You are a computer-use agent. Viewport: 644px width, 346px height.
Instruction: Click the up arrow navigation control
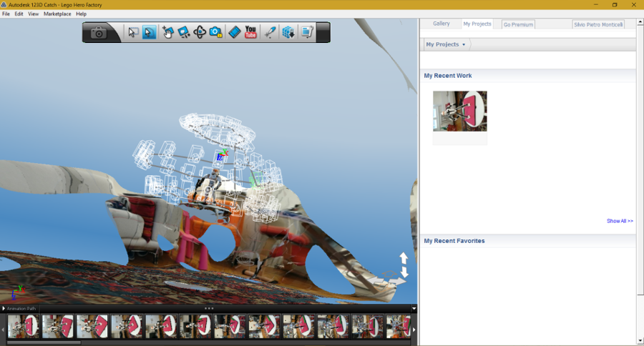(x=404, y=258)
